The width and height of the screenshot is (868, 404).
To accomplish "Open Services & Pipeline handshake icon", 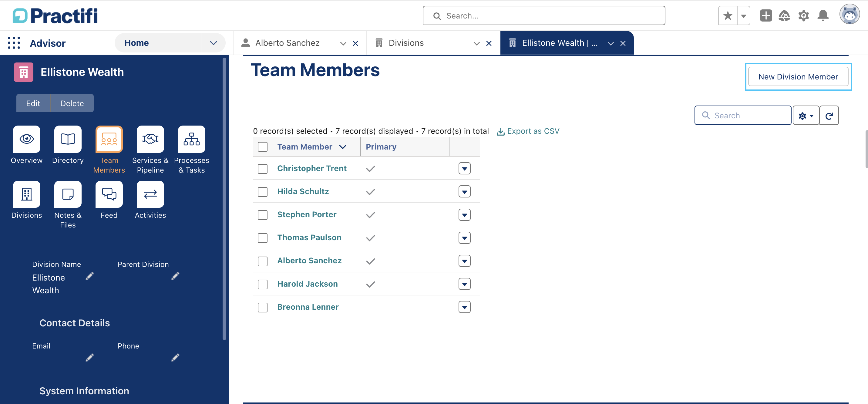I will pos(150,139).
